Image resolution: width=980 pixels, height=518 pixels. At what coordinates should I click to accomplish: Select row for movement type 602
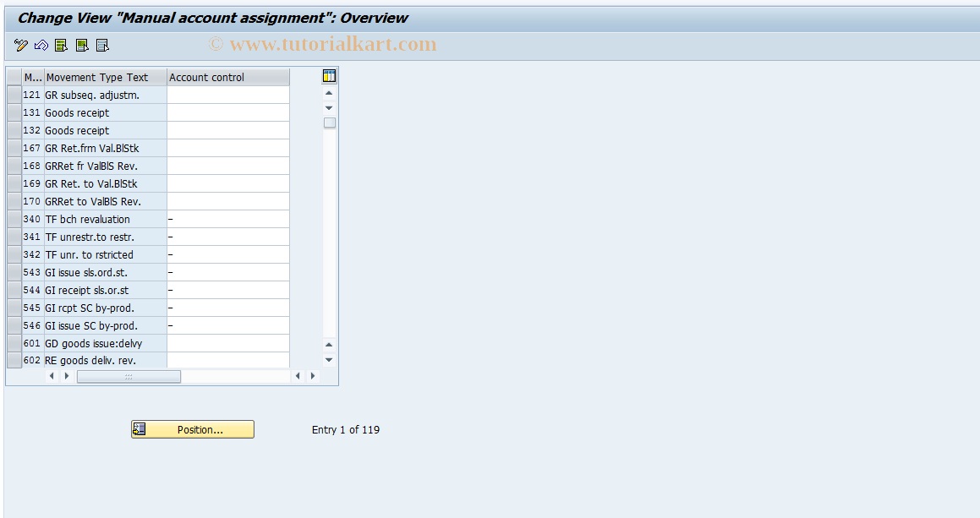point(14,361)
